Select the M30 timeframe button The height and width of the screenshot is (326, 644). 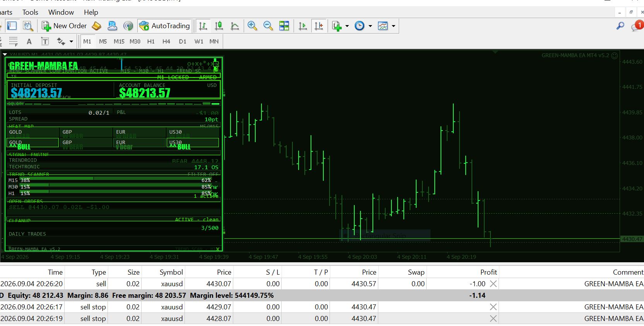pyautogui.click(x=135, y=41)
